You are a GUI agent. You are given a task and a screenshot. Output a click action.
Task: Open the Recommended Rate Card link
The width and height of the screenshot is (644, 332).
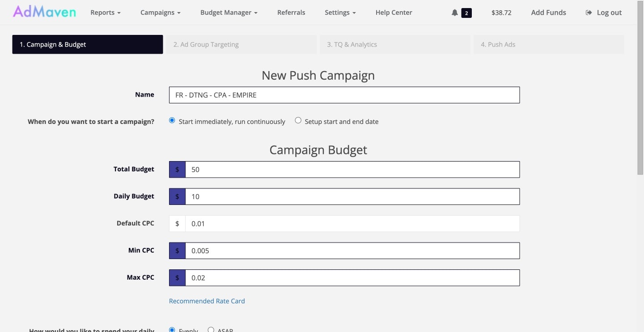[x=207, y=301]
